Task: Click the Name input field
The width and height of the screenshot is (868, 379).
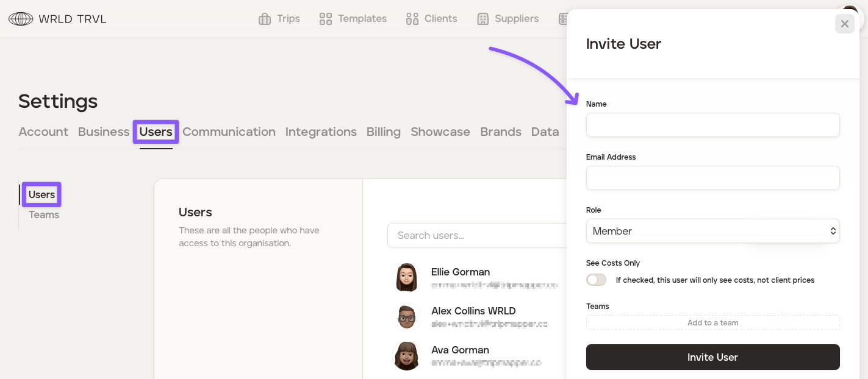Action: pos(712,125)
